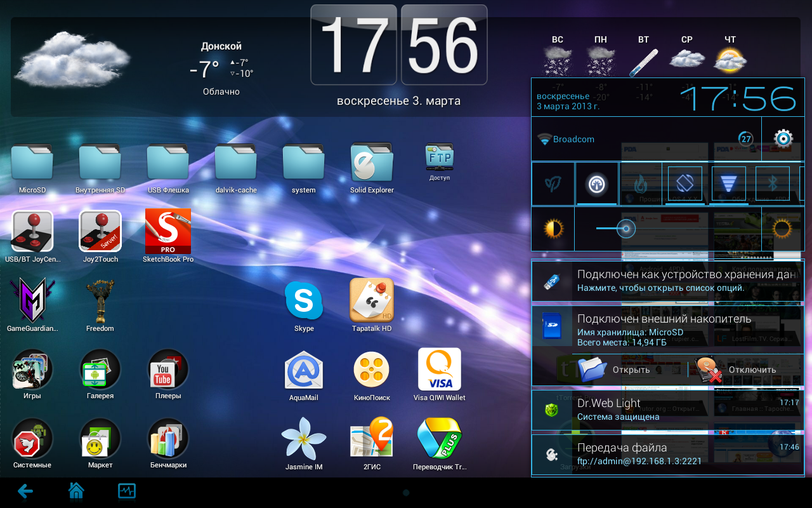Launch the 2GIS maps app
Screen dimensions: 812x508
pos(372,439)
